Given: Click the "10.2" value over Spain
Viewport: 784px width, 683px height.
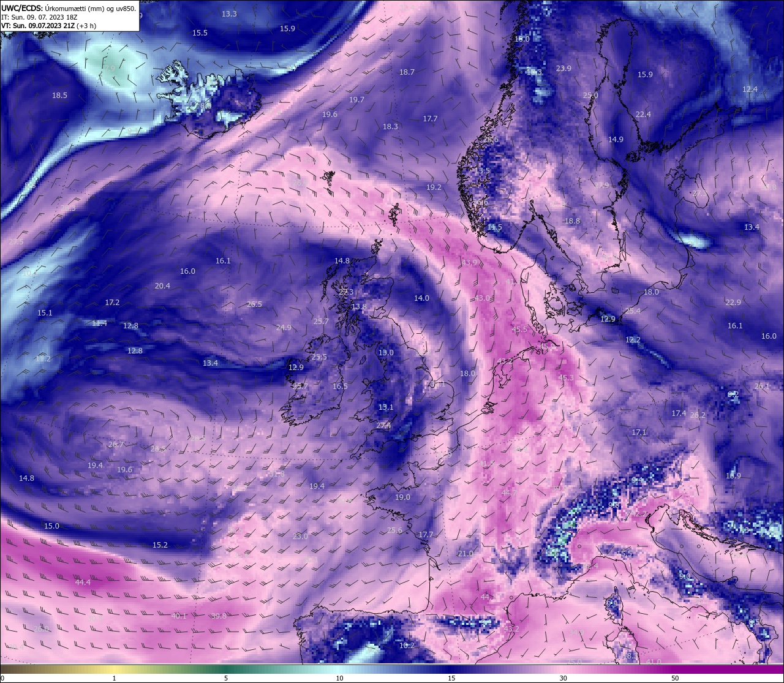Looking at the screenshot, I should click(407, 645).
